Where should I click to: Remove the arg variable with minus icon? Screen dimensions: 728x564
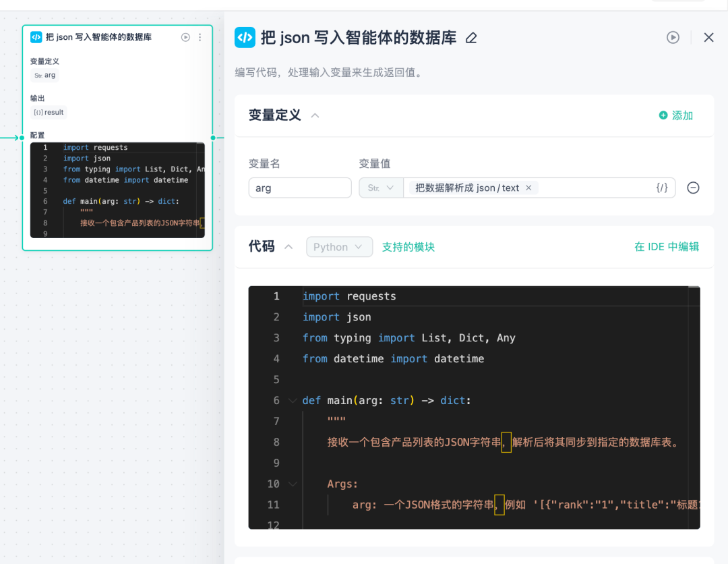pyautogui.click(x=692, y=188)
